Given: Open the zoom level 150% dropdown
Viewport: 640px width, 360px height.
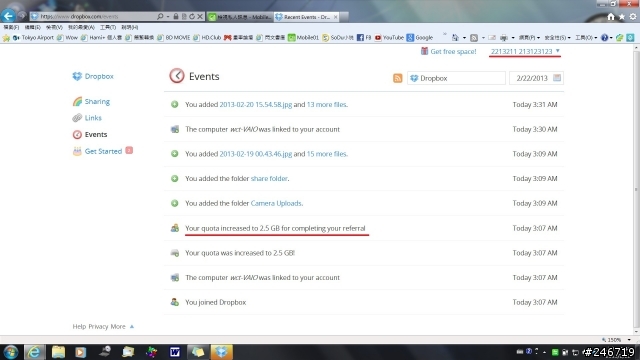Looking at the screenshot, I should [629, 340].
